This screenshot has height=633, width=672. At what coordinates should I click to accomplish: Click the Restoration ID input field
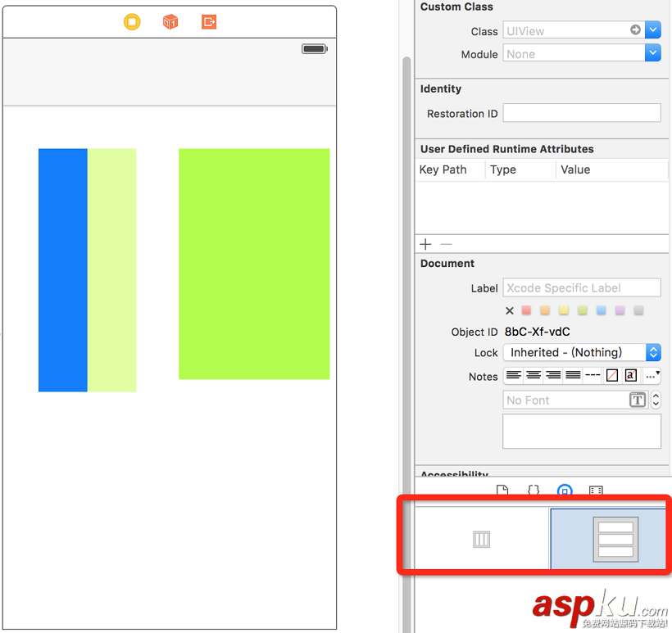[582, 112]
